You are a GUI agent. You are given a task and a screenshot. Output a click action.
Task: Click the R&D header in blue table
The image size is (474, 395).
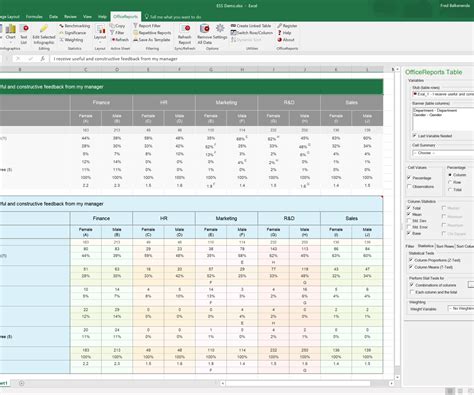[x=289, y=218]
